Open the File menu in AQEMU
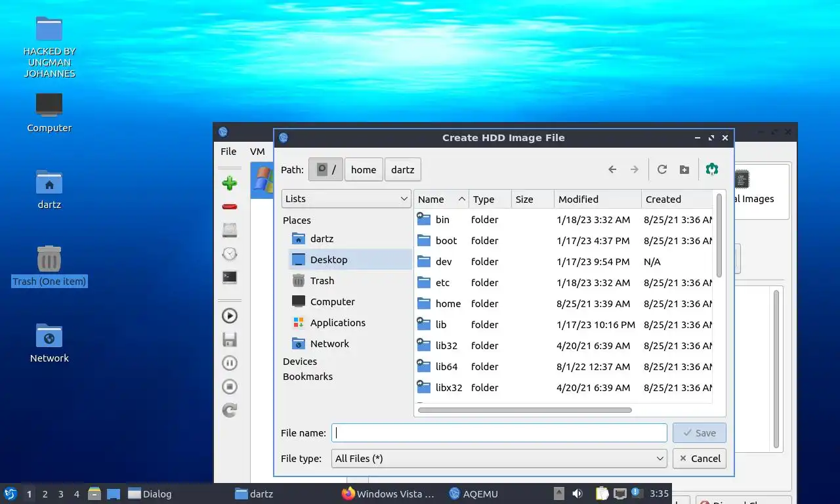The image size is (840, 504). pyautogui.click(x=228, y=152)
